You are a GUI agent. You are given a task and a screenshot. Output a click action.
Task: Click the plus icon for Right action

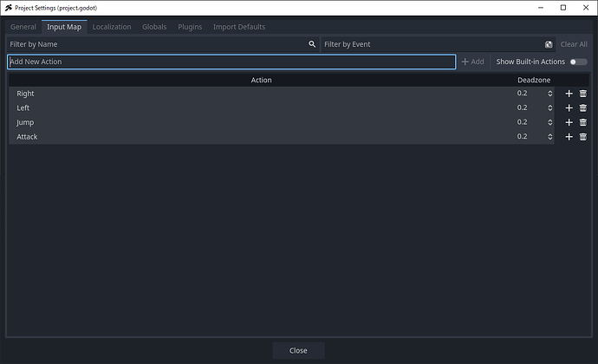pos(569,94)
